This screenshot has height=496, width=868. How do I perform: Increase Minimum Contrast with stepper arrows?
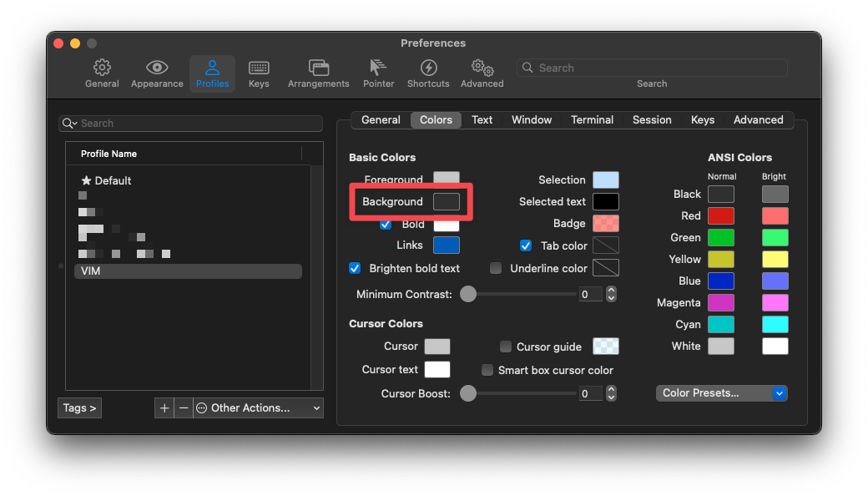tap(611, 291)
